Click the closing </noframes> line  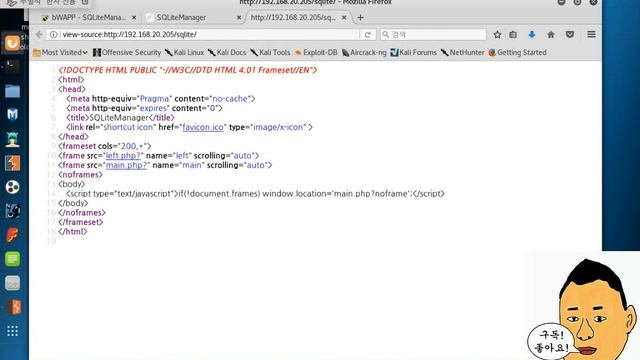(x=82, y=213)
